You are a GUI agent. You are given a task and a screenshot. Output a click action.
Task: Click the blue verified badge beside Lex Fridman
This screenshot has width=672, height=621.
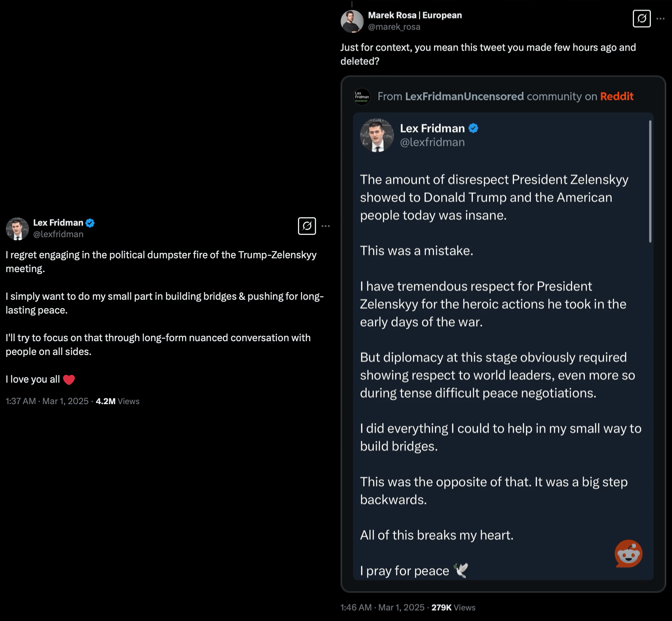(90, 223)
